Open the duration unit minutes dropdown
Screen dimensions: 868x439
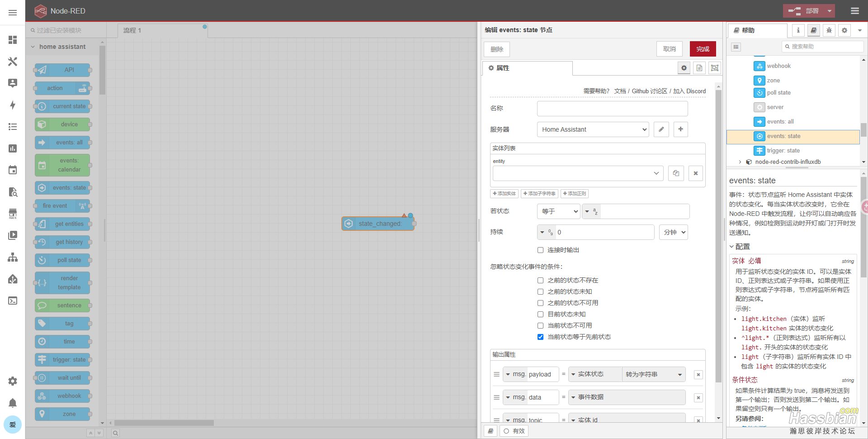(674, 232)
